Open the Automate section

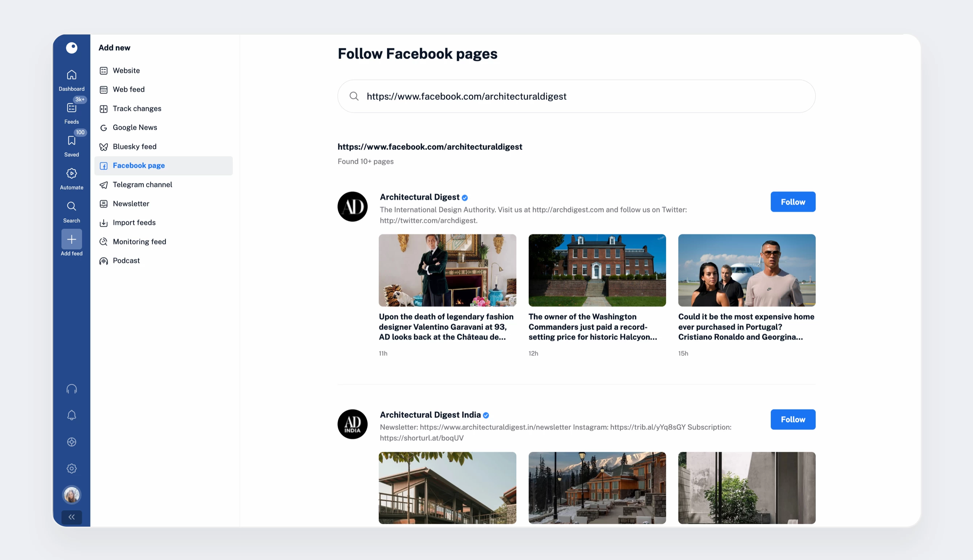pos(72,174)
